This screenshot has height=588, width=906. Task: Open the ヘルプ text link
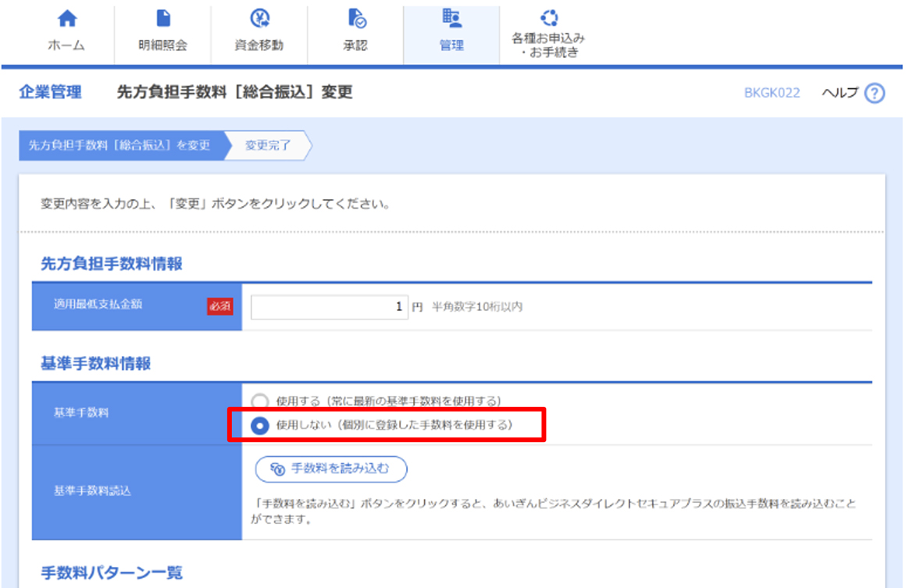pyautogui.click(x=840, y=93)
